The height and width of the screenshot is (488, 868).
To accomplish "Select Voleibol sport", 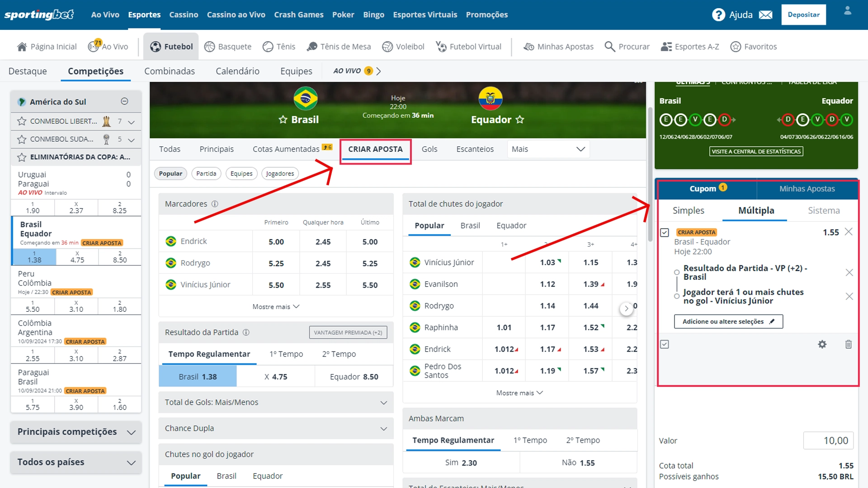I will coord(403,47).
